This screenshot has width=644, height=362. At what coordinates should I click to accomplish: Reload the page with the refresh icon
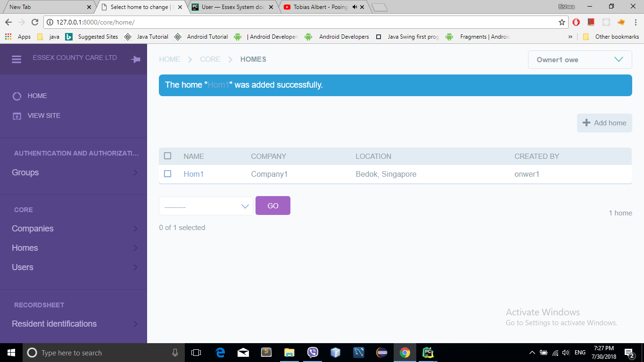click(34, 22)
